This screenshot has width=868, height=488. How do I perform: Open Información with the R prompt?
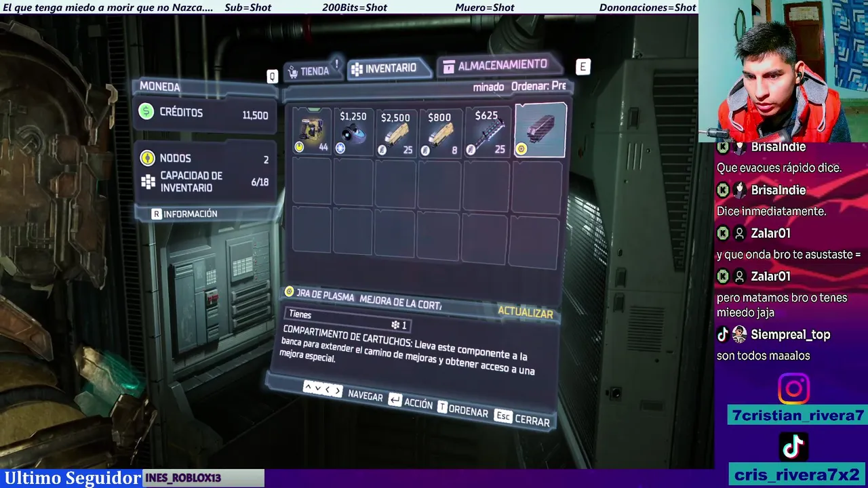184,213
